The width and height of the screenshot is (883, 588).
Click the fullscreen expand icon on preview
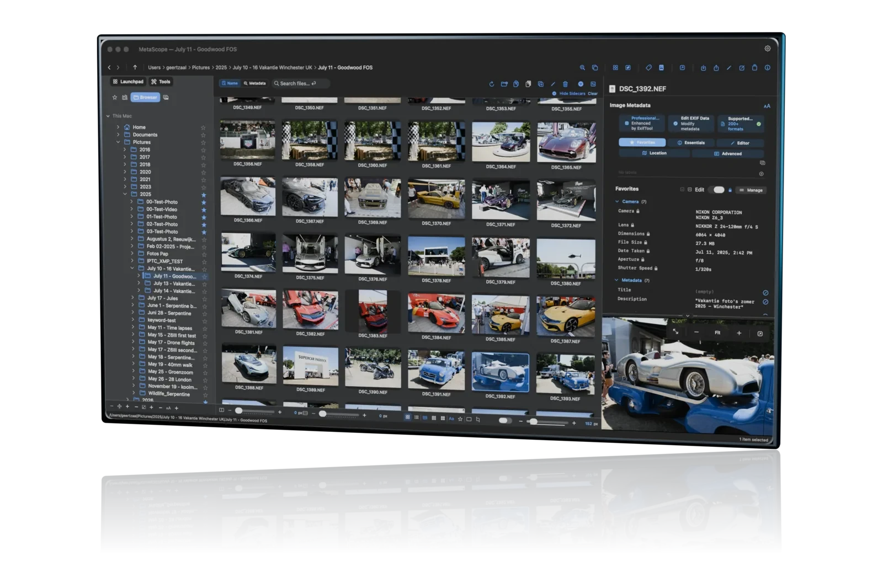(x=675, y=332)
